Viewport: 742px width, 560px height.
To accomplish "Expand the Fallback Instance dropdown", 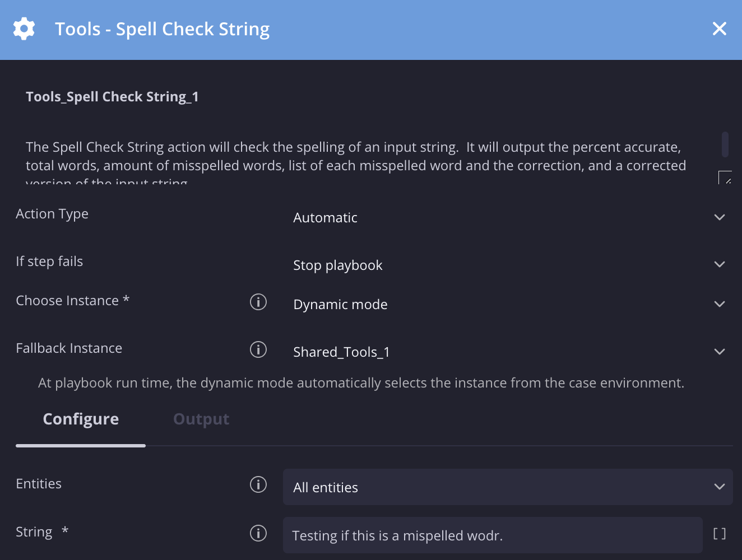I will (720, 352).
